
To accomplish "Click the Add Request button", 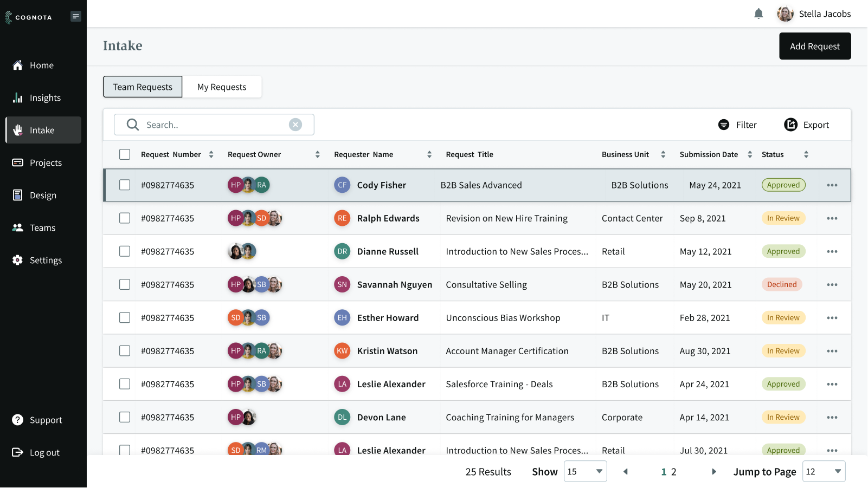I will pos(815,46).
